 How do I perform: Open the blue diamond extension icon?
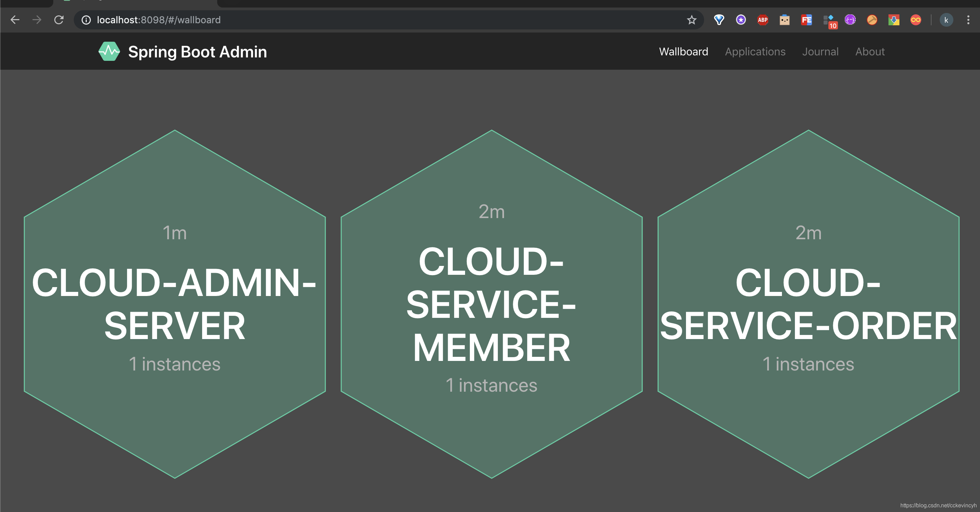(719, 20)
